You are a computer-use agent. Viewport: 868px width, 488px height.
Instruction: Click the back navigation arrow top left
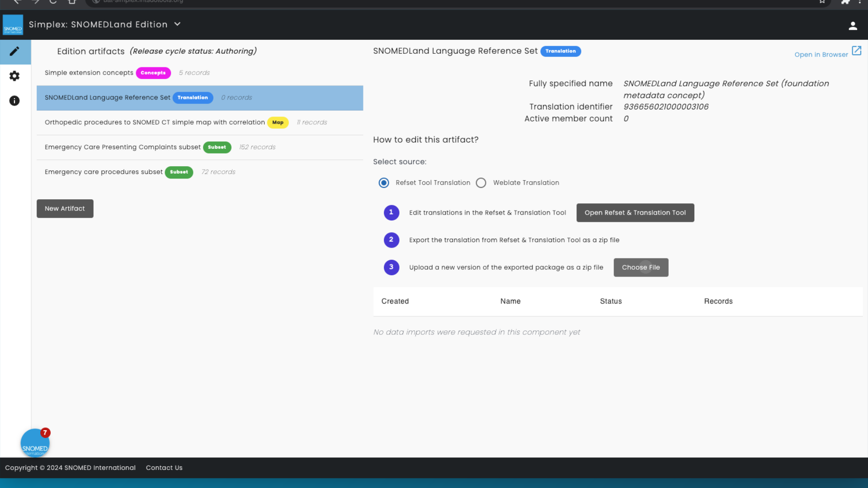17,2
